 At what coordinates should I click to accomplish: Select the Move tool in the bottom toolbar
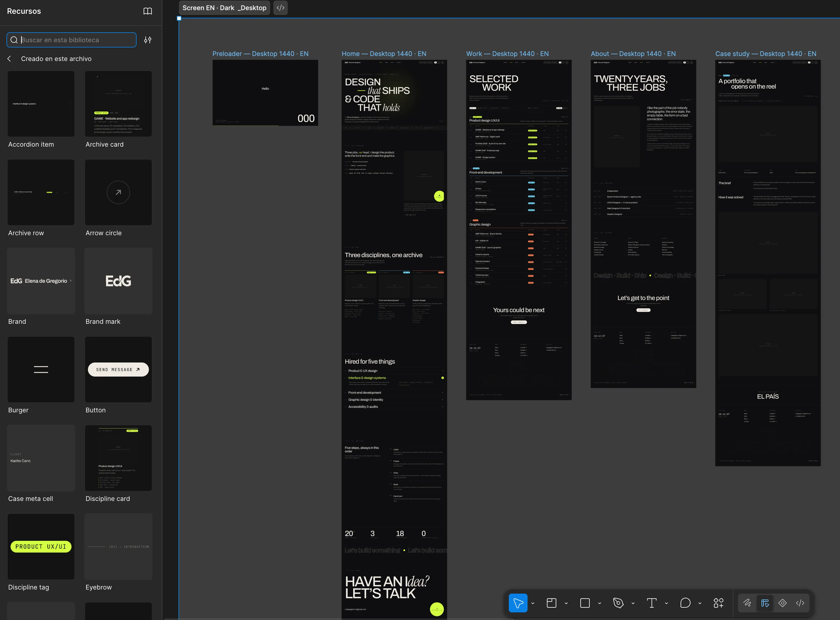click(x=518, y=603)
